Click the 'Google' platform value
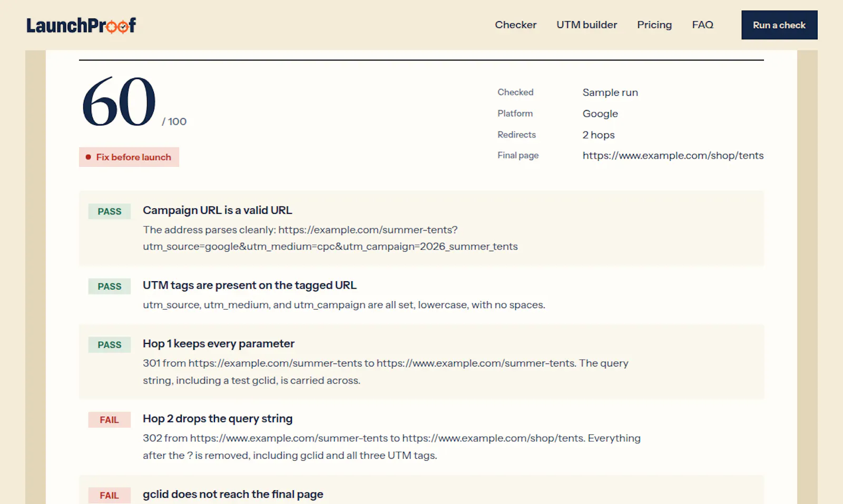This screenshot has height=504, width=843. [600, 114]
